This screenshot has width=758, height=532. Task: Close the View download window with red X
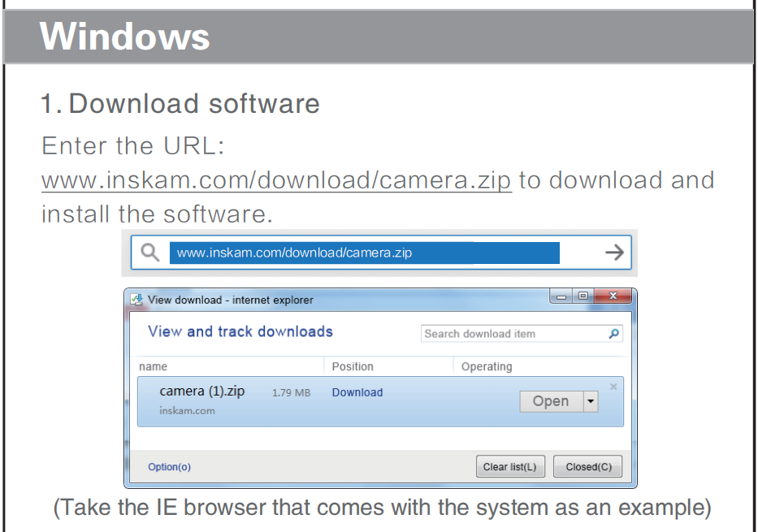click(x=613, y=296)
